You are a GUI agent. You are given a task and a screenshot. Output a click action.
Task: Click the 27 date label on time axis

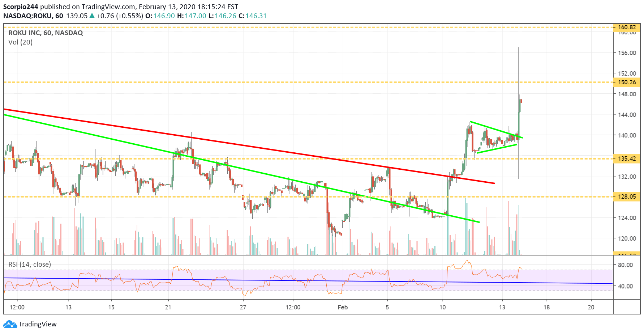(x=243, y=307)
